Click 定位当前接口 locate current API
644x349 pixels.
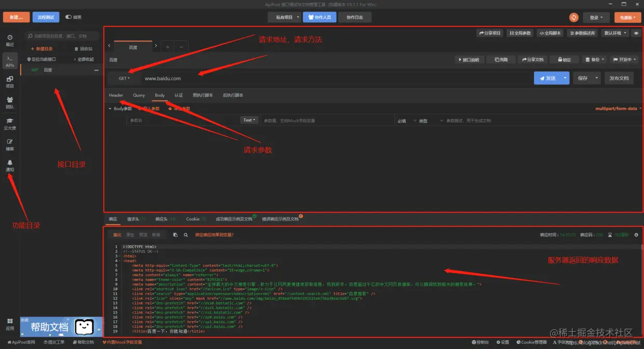[x=41, y=59]
